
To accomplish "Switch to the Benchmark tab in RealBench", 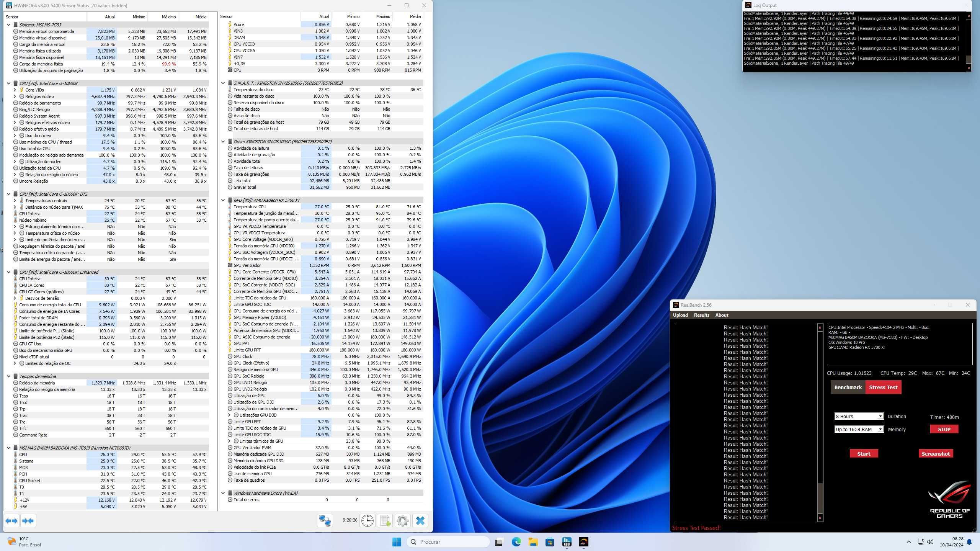I will [848, 387].
